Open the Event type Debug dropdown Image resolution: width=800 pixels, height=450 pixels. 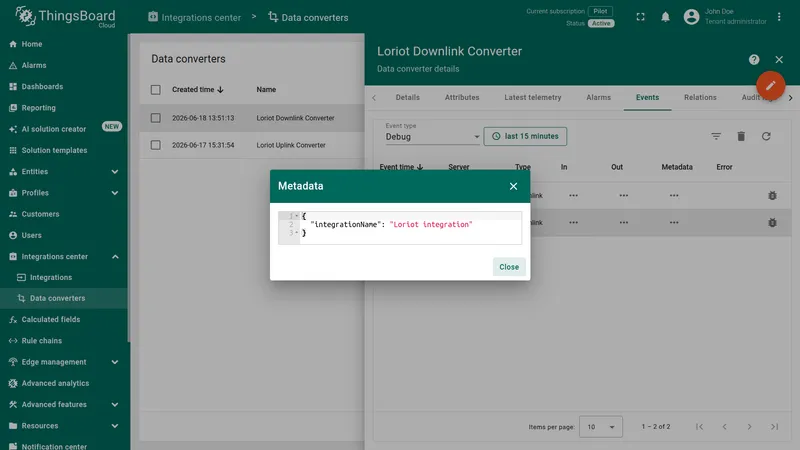[433, 137]
